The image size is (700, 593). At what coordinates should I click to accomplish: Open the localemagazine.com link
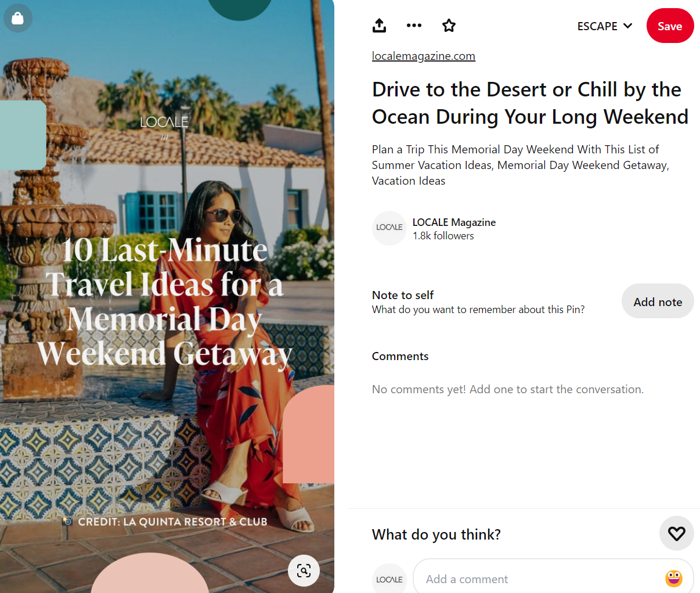click(424, 56)
